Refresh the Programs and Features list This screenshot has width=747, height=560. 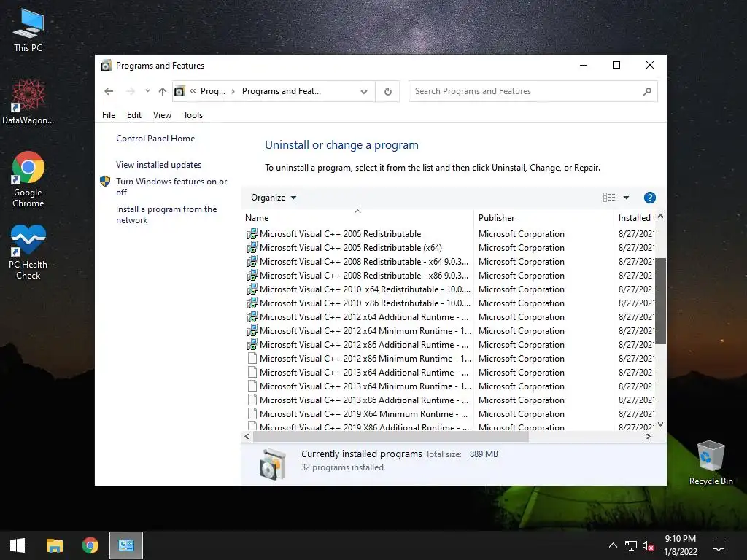[x=388, y=91]
